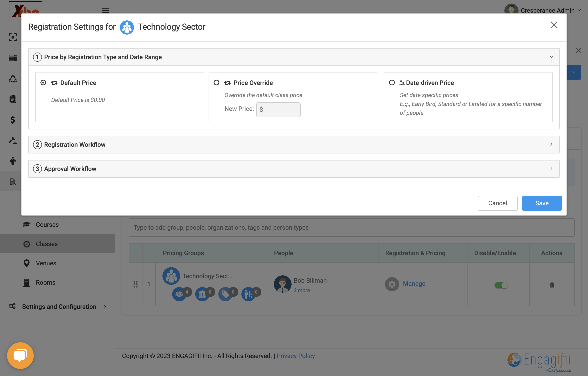Collapse the Price by Registration Type section
The image size is (588, 376).
tap(551, 57)
